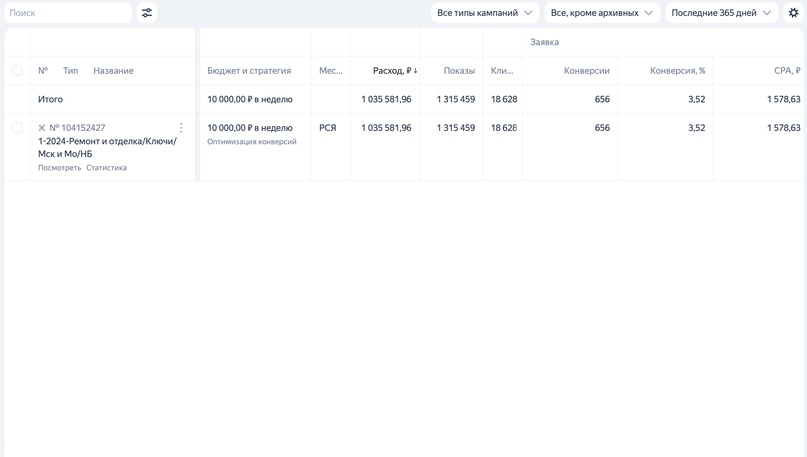Tick the checkbox for campaign 104152427
The width and height of the screenshot is (807, 457).
pyautogui.click(x=17, y=128)
